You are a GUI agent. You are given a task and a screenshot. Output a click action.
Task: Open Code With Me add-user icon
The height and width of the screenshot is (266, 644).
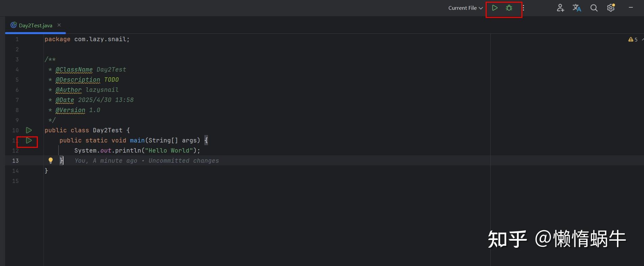[560, 8]
